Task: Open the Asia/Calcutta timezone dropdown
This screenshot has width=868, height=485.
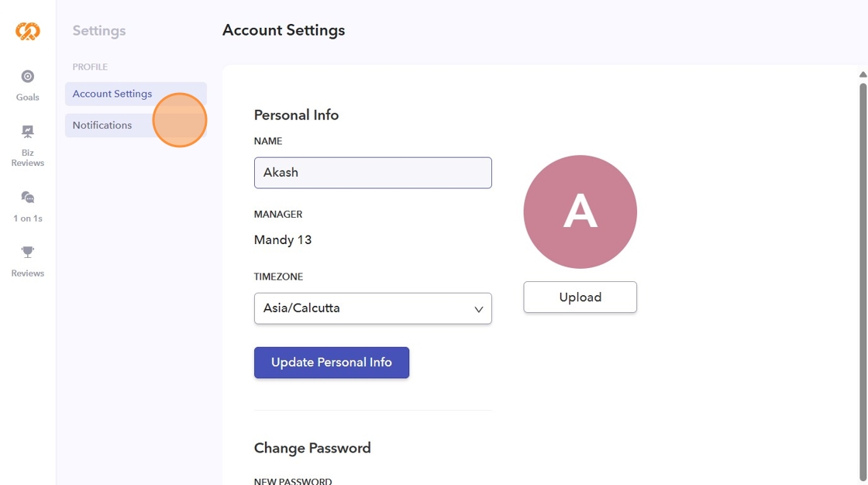Action: point(364,308)
